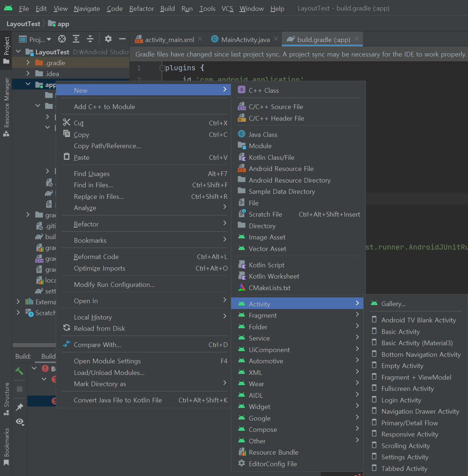468x476 pixels.
Task: Select Java Class in New submenu
Action: point(298,134)
